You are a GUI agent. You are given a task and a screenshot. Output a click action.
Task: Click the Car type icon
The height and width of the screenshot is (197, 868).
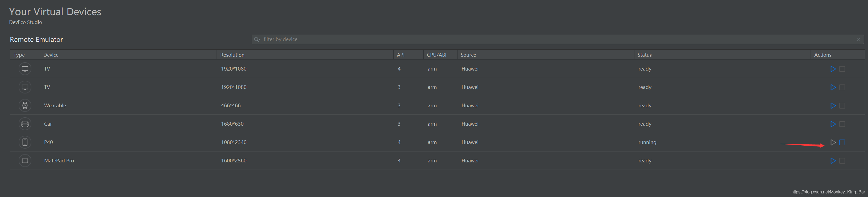tap(25, 124)
